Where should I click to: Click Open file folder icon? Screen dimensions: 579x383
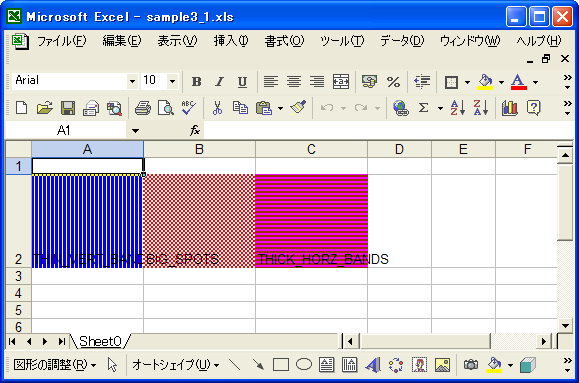coord(44,108)
